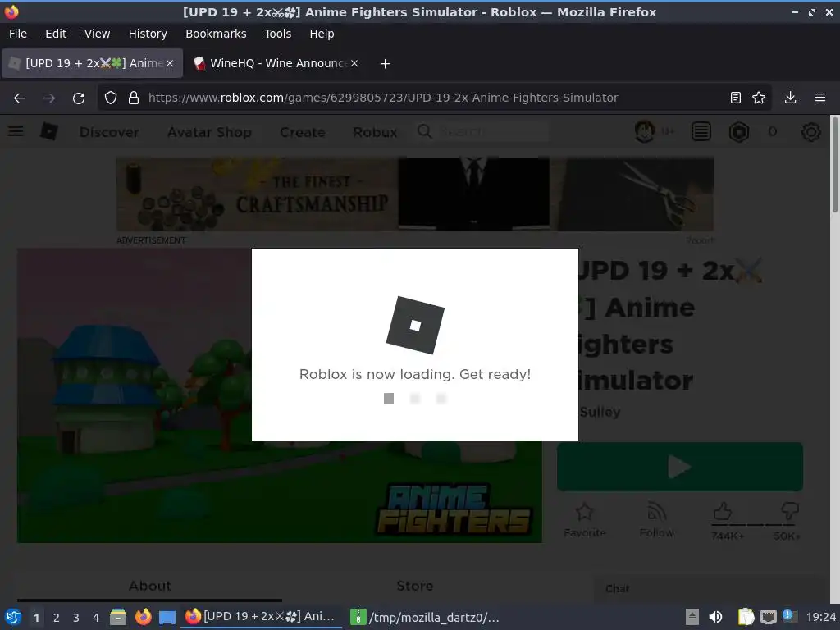Viewport: 840px width, 630px height.
Task: Open the Robux link
Action: (x=375, y=132)
